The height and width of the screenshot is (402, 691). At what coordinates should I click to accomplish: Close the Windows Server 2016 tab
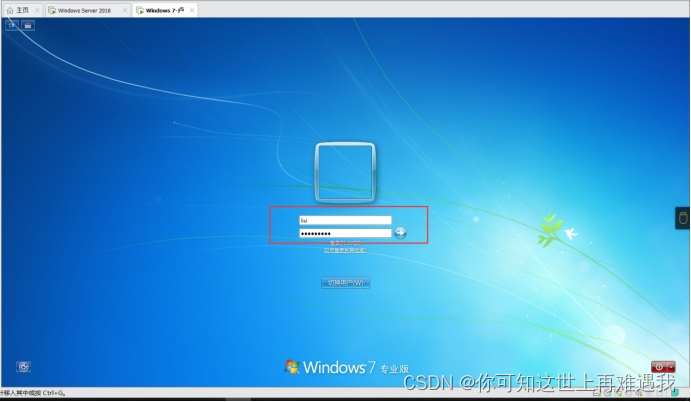[x=125, y=10]
